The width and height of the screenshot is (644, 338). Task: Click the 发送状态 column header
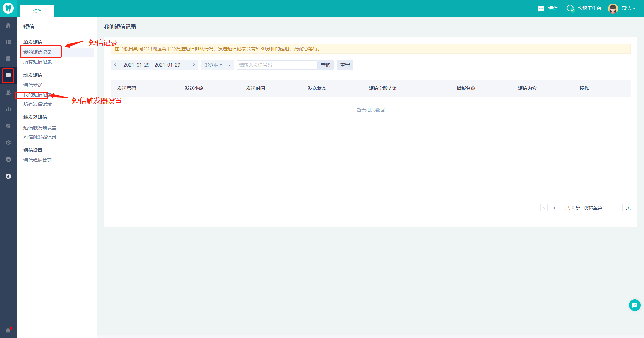[x=317, y=88]
